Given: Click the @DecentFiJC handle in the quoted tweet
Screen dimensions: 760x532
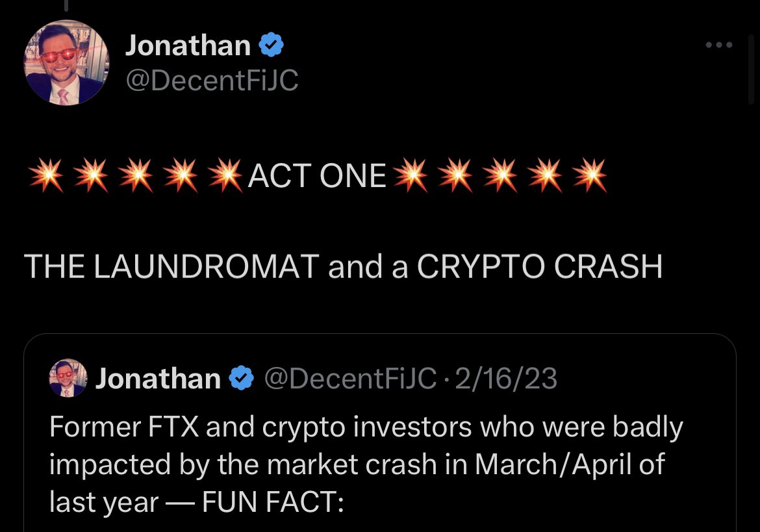Looking at the screenshot, I should 350,379.
